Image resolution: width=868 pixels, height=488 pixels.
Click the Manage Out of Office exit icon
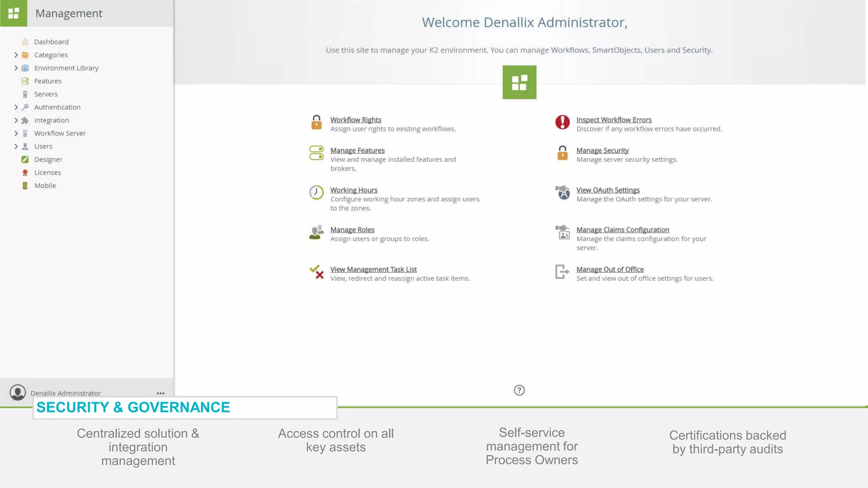tap(562, 272)
